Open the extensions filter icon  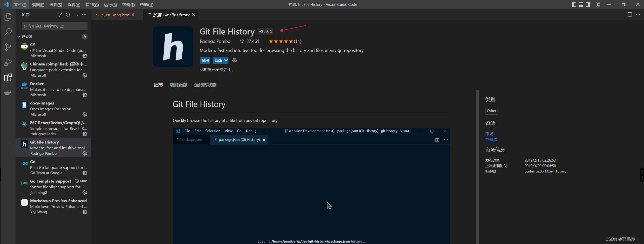[x=60, y=15]
